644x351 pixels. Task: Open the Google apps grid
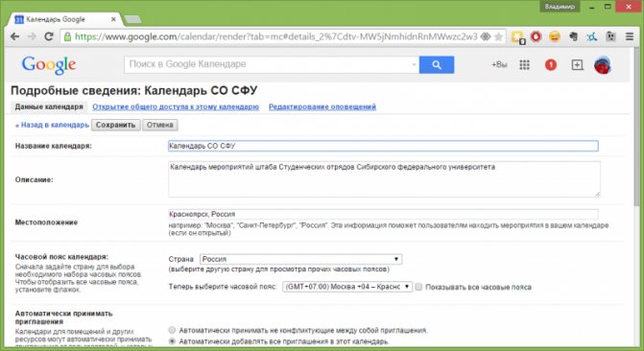click(x=524, y=65)
